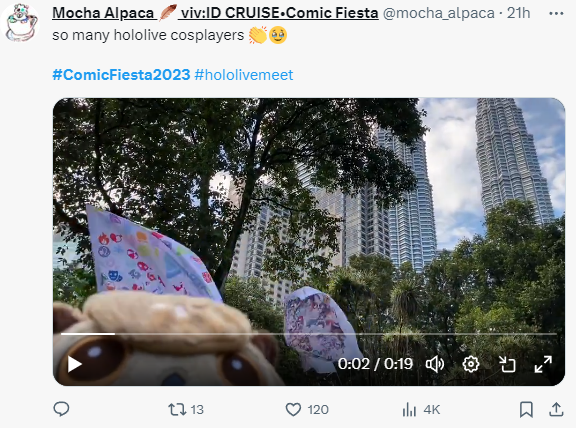Like the tweet with 120 likes
This screenshot has width=576, height=428.
click(307, 409)
